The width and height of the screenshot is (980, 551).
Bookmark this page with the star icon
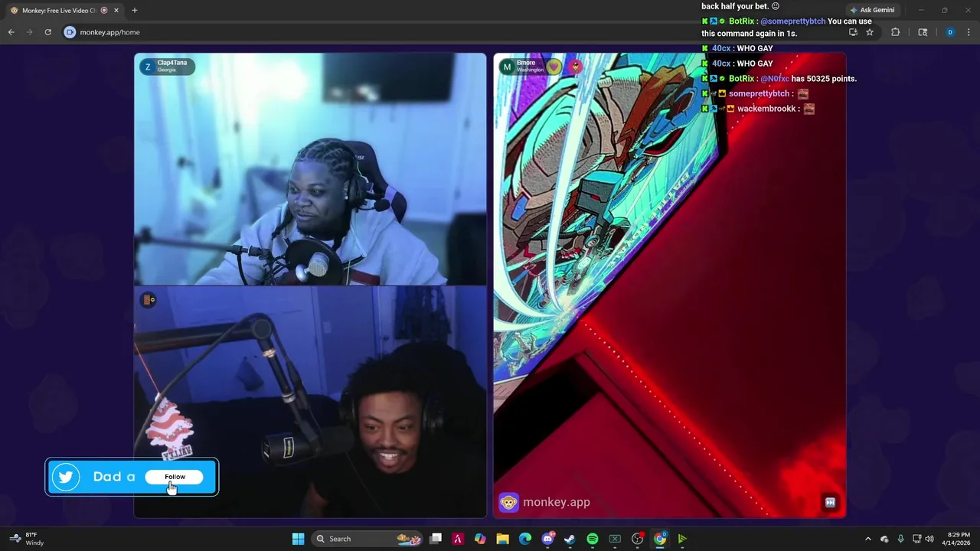click(870, 32)
